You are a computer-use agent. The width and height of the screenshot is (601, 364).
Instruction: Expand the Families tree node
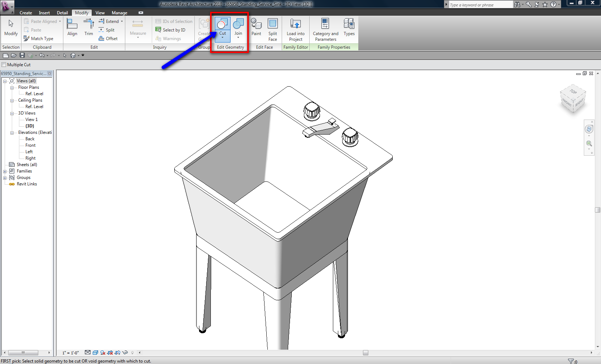click(x=5, y=171)
